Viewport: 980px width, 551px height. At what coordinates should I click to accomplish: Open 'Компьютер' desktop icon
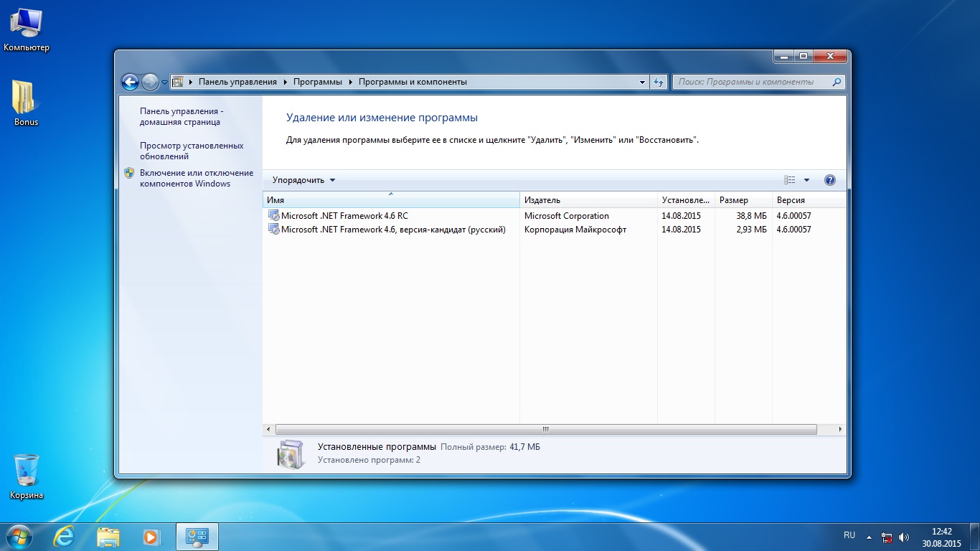[27, 31]
